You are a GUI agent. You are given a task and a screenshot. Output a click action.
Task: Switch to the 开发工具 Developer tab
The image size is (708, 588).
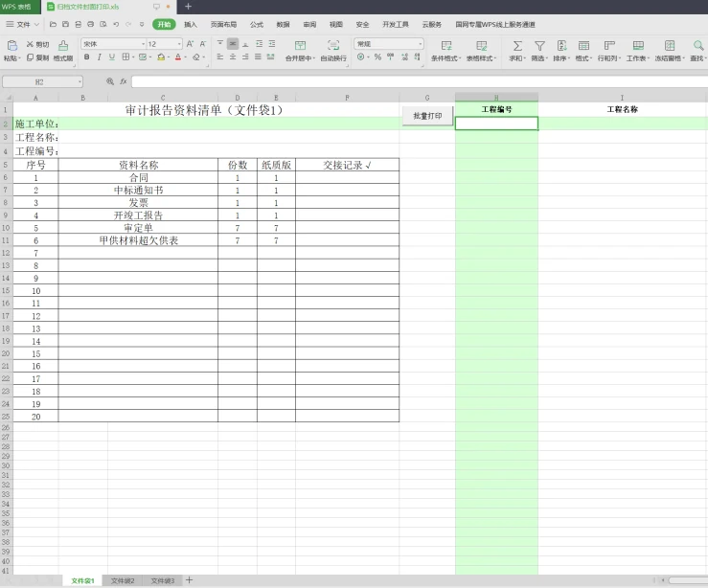(x=396, y=24)
